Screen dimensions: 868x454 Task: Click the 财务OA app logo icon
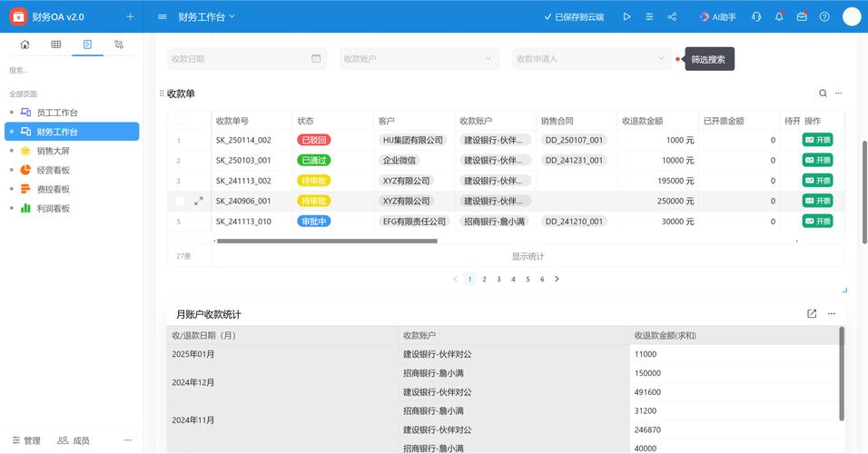click(18, 16)
